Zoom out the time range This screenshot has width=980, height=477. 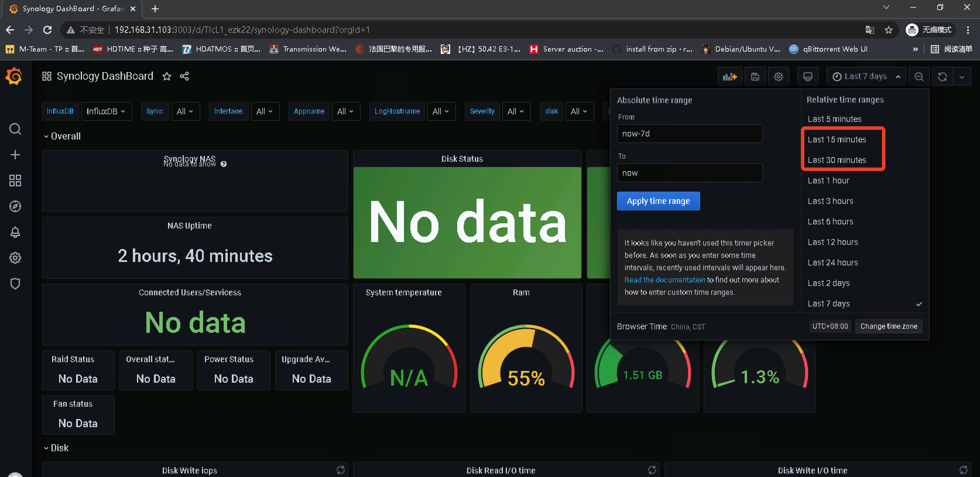(919, 76)
